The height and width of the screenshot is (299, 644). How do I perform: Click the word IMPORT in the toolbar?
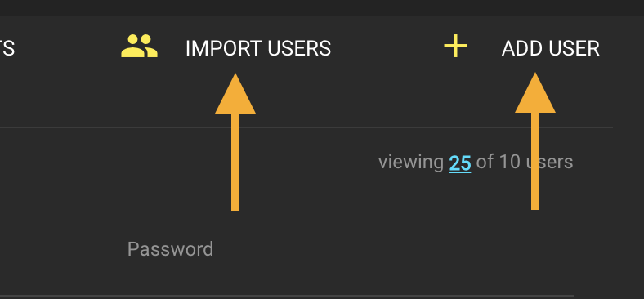coord(223,48)
